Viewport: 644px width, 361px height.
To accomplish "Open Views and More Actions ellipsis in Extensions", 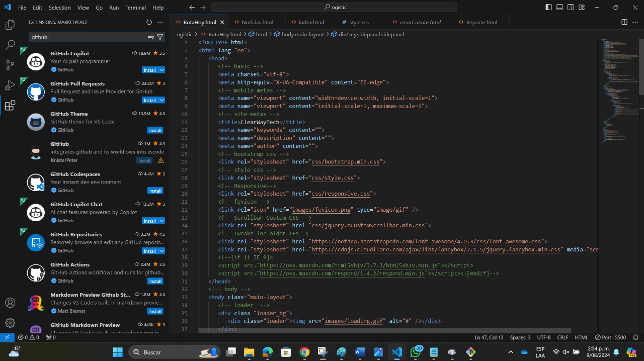I will point(160,22).
